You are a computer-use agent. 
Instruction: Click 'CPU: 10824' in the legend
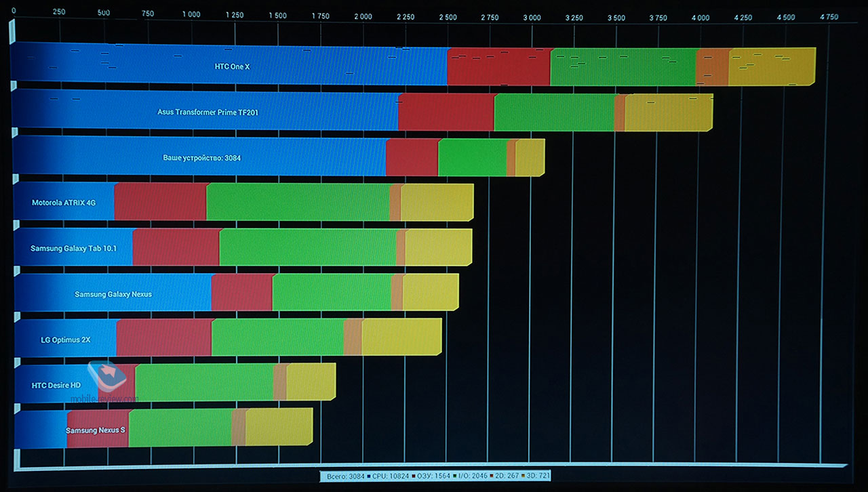click(x=391, y=476)
